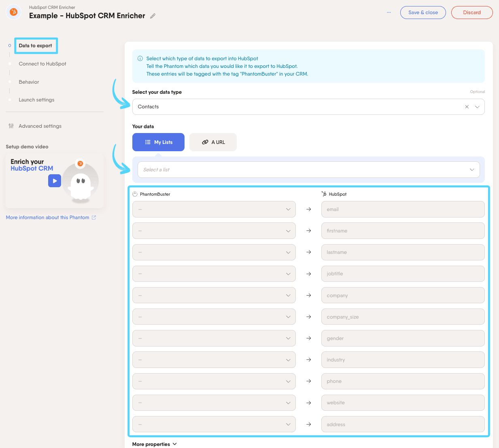Screen dimensions: 499x448
Task: Go to the Data to export step
Action: 36,46
